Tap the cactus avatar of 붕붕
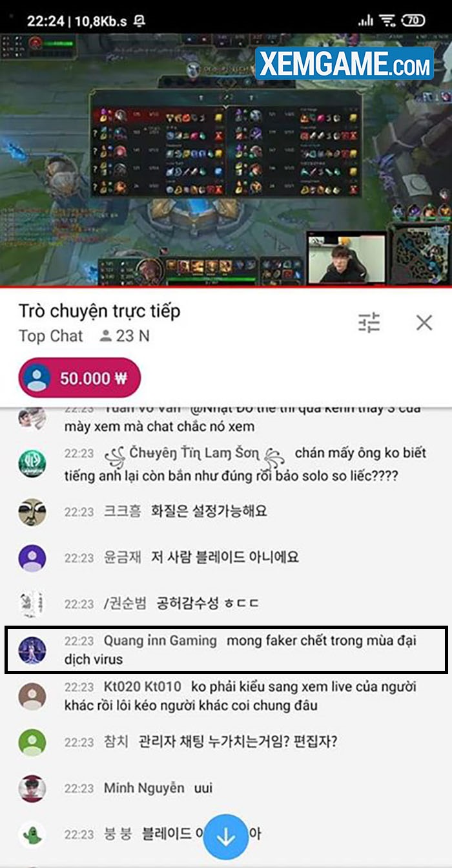The width and height of the screenshot is (452, 868). tap(32, 834)
